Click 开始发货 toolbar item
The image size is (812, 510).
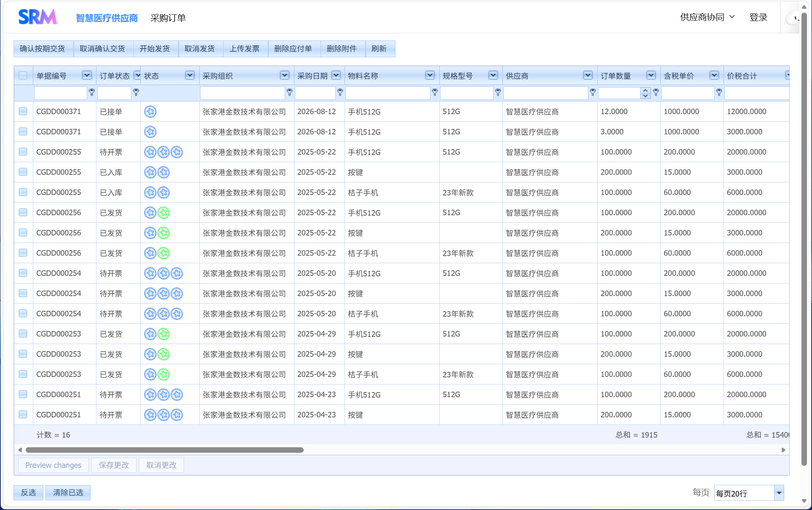click(155, 49)
